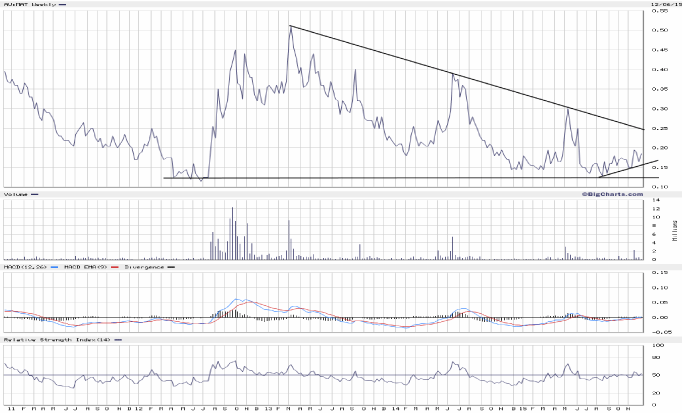Click the 80 label on RSI axis
The image size is (682, 414).
(x=656, y=357)
